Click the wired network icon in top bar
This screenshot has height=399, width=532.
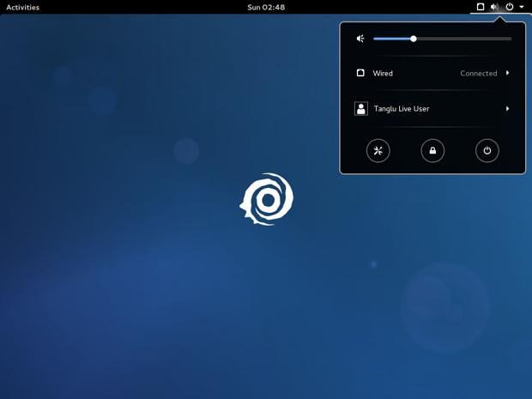click(481, 7)
